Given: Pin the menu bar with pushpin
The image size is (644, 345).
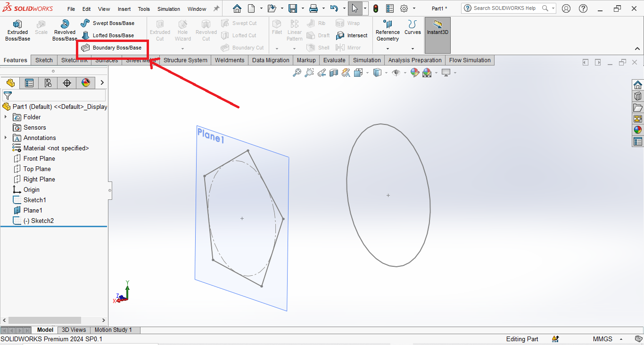Looking at the screenshot, I should (x=216, y=8).
